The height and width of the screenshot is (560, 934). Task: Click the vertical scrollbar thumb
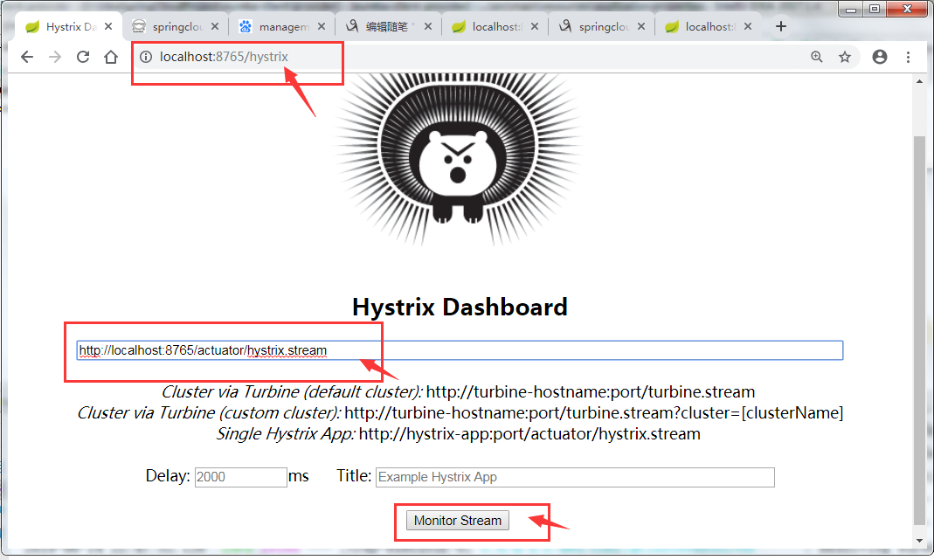coord(920,330)
